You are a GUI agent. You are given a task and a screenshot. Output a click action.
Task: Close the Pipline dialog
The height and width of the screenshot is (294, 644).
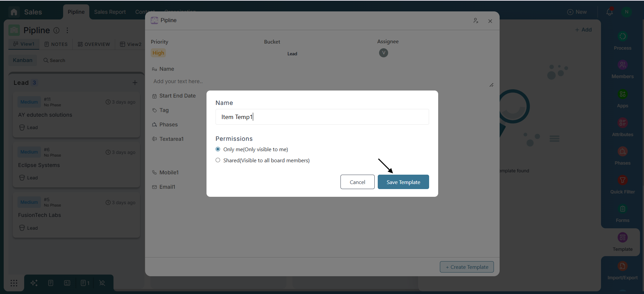490,21
